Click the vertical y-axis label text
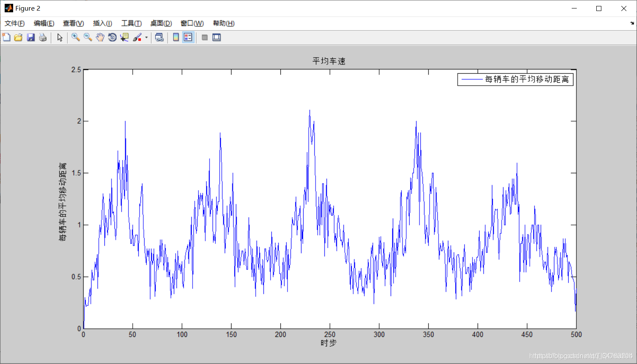The image size is (637, 364). click(x=63, y=202)
